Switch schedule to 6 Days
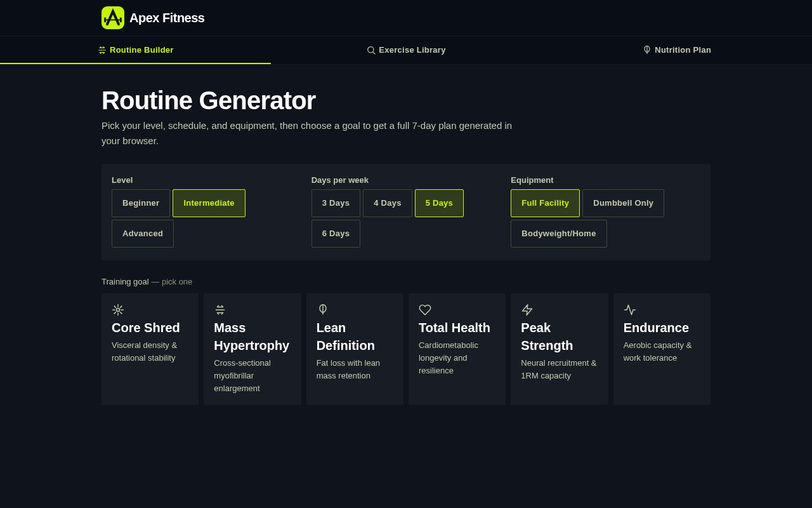Image resolution: width=812 pixels, height=508 pixels. (336, 234)
